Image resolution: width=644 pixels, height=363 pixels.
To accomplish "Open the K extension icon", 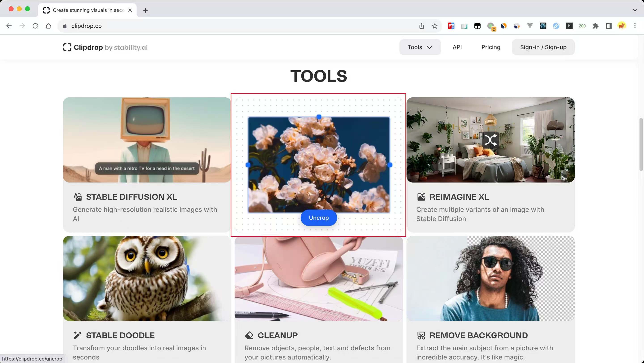I will point(569,26).
